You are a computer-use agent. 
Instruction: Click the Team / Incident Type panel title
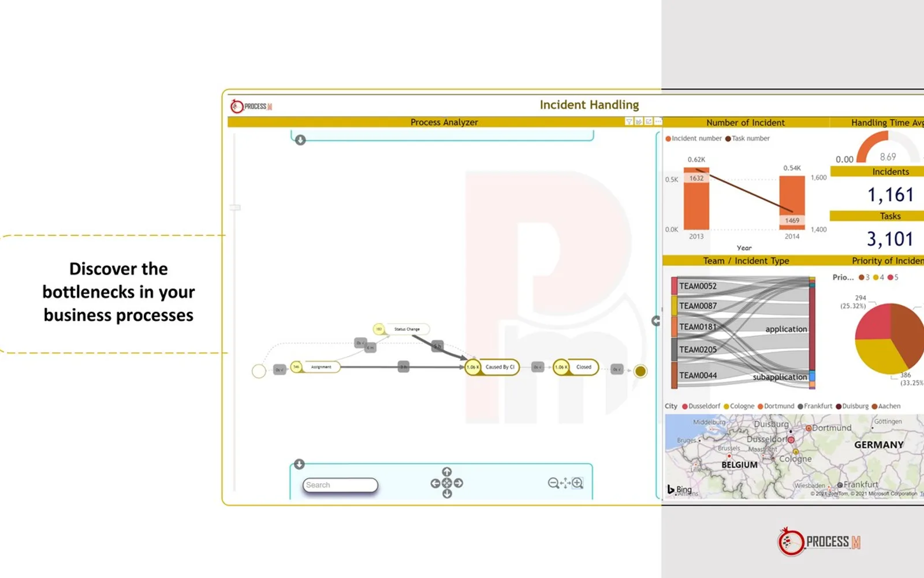click(x=746, y=261)
